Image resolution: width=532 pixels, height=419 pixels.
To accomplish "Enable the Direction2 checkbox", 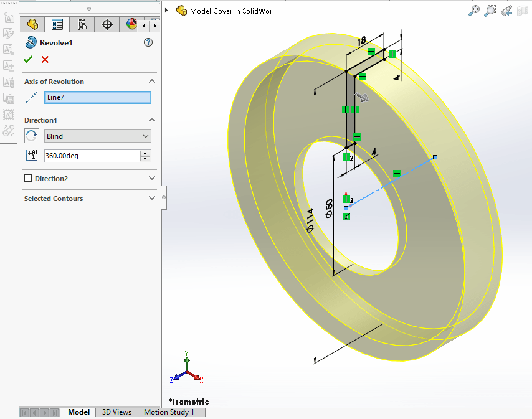I will (28, 179).
